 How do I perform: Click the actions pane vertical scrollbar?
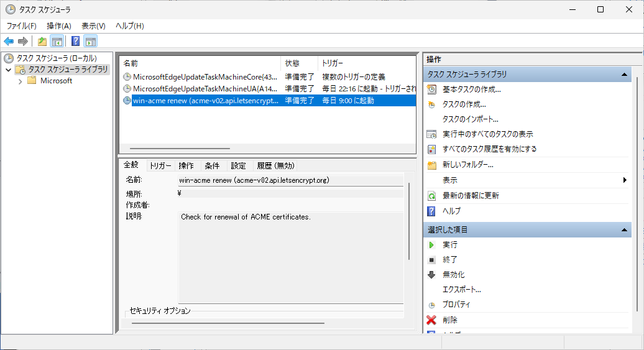pyautogui.click(x=637, y=194)
